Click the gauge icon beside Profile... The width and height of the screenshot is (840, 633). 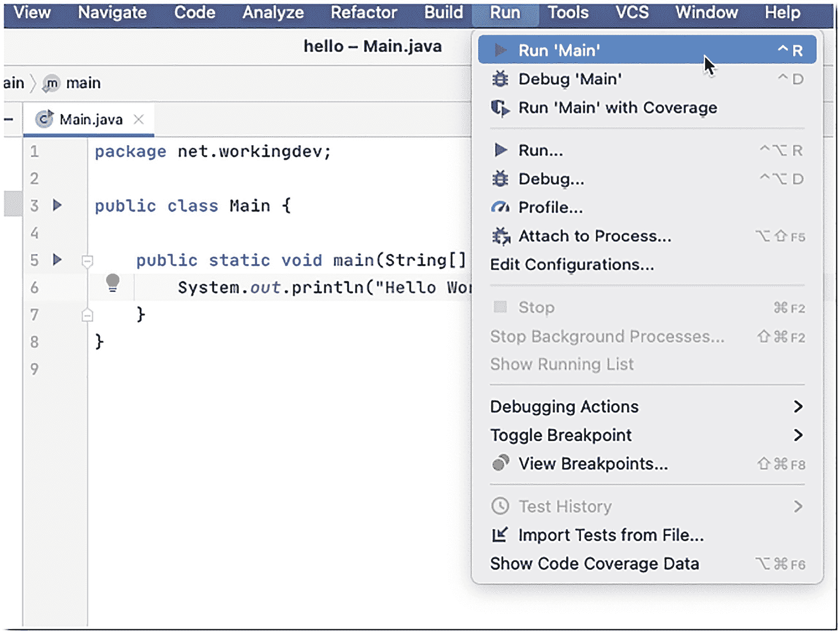pos(500,208)
